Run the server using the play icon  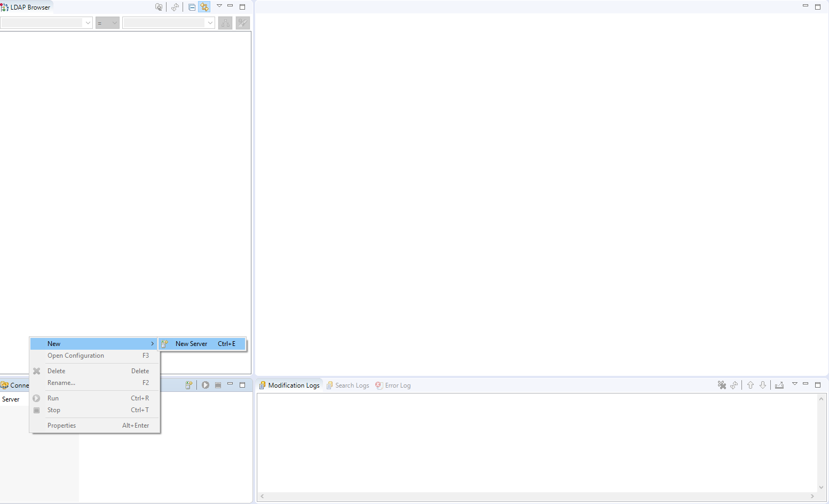[206, 384]
